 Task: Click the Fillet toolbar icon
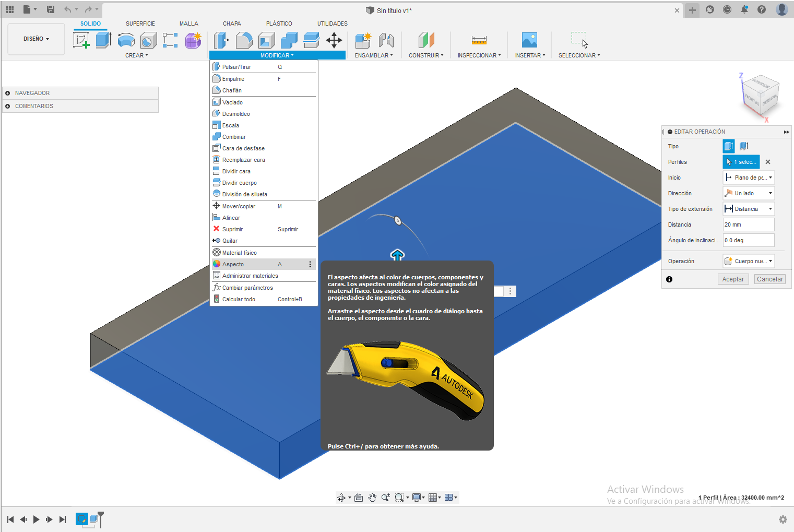pyautogui.click(x=244, y=40)
